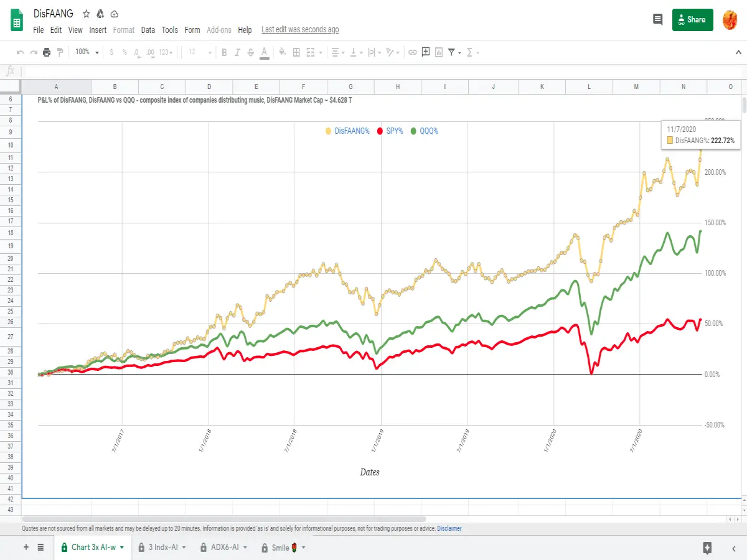Switch to the 3 Indx-AI tab

(163, 548)
